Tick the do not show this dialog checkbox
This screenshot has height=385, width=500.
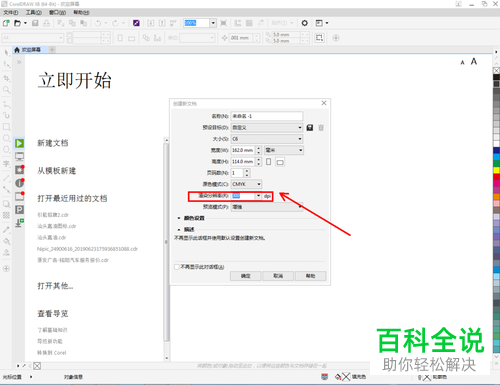tap(177, 267)
